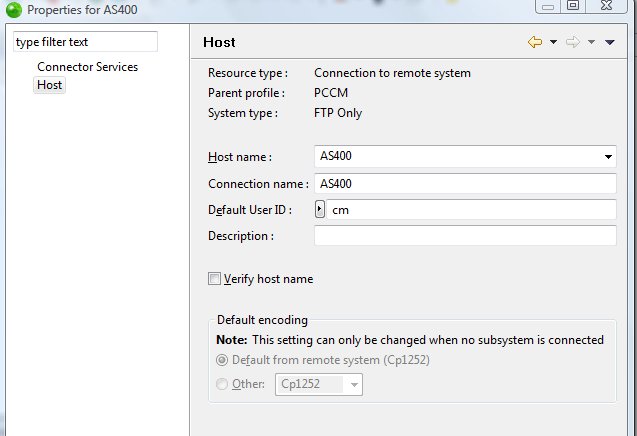Select the Other encoding radio button
The width and height of the screenshot is (637, 436).
pyautogui.click(x=222, y=384)
